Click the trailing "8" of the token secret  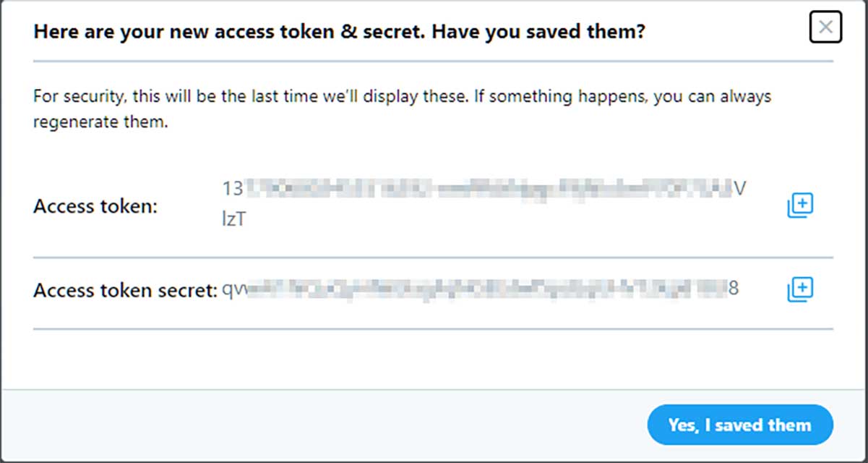tap(733, 289)
